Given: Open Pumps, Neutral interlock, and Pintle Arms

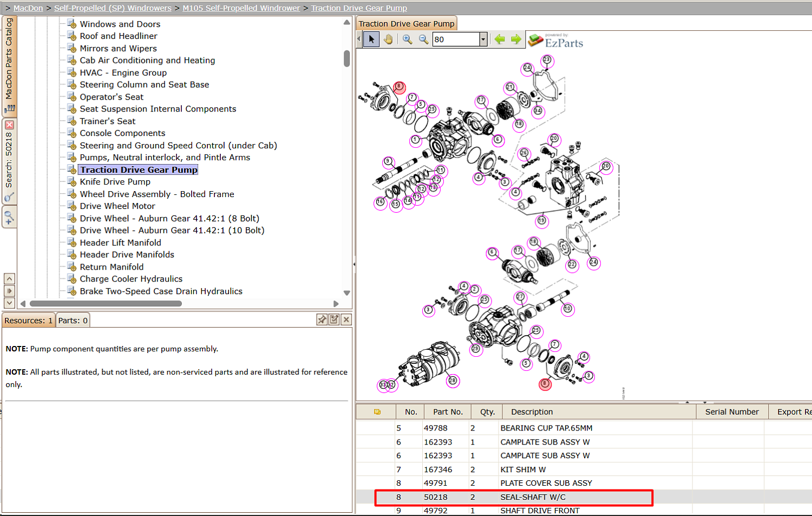Looking at the screenshot, I should click(x=165, y=158).
